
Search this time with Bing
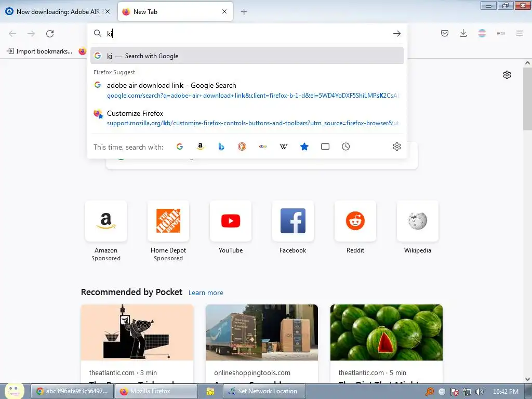coord(221,147)
